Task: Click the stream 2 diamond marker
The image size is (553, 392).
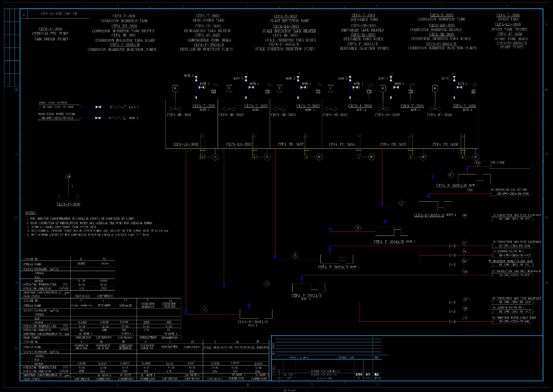Action: coord(267,284)
